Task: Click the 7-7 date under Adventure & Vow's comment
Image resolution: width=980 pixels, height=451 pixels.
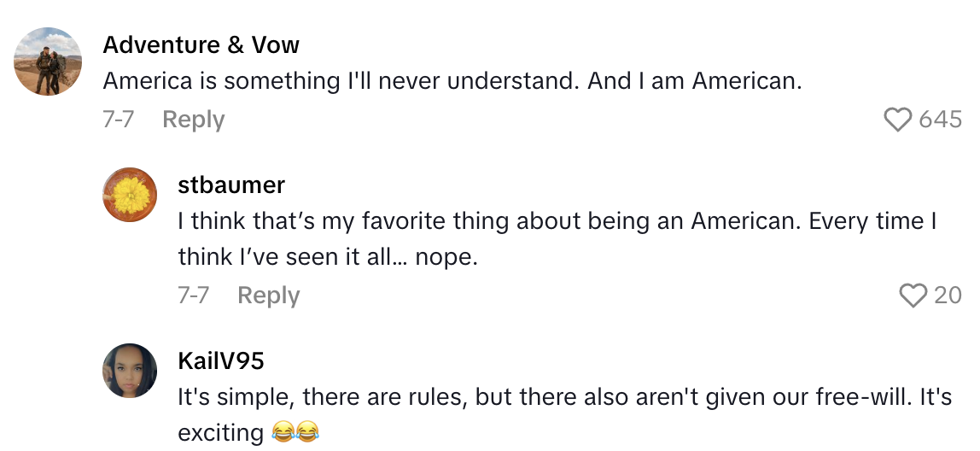Action: 118,120
